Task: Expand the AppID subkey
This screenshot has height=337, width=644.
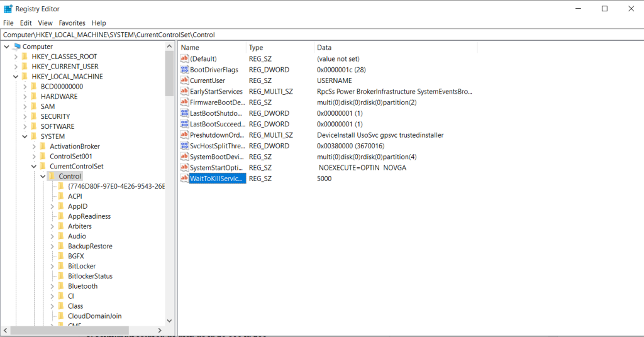Action: coord(52,206)
